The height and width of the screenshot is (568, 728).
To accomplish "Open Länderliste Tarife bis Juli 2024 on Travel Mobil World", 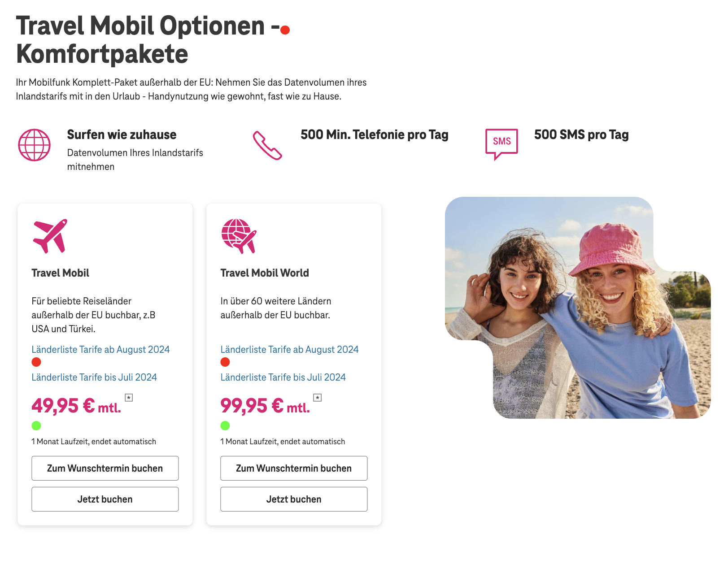I will [x=283, y=377].
